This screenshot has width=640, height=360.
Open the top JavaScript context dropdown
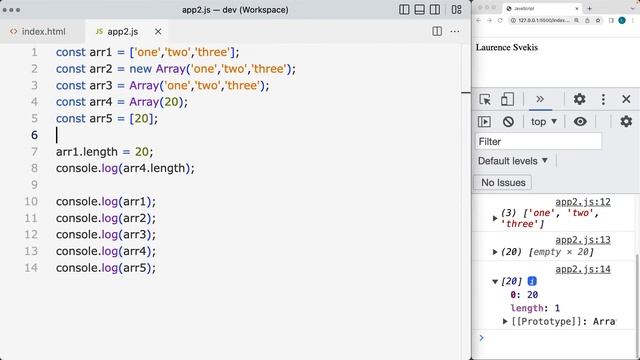tap(544, 122)
